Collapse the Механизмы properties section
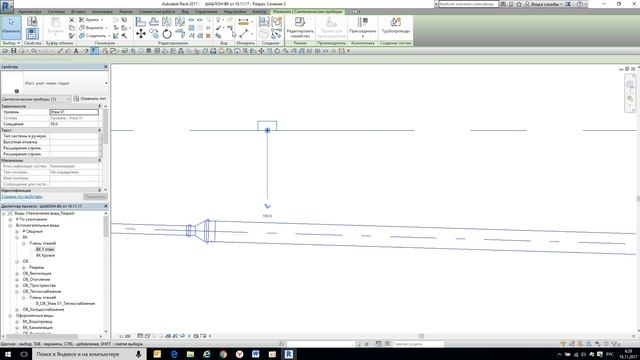The width and height of the screenshot is (640, 360). [x=100, y=160]
